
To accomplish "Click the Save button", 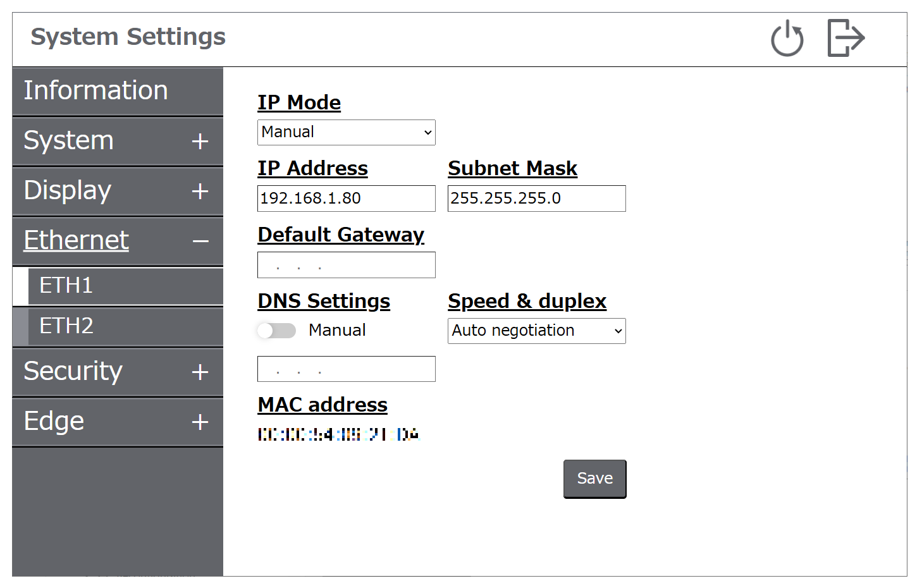I will (595, 479).
